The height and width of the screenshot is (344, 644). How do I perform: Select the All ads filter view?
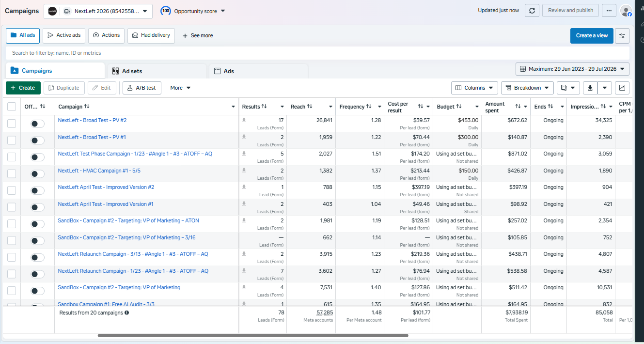click(x=23, y=35)
